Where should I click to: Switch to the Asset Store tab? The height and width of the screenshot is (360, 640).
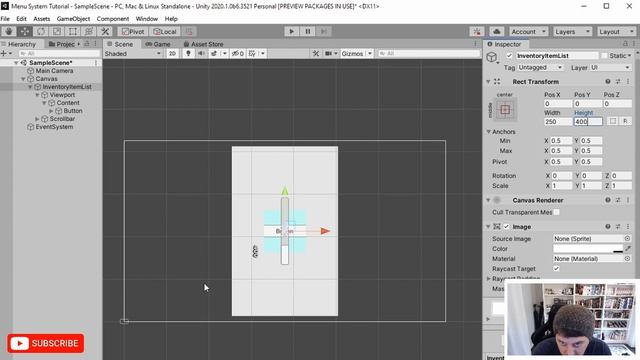(203, 44)
